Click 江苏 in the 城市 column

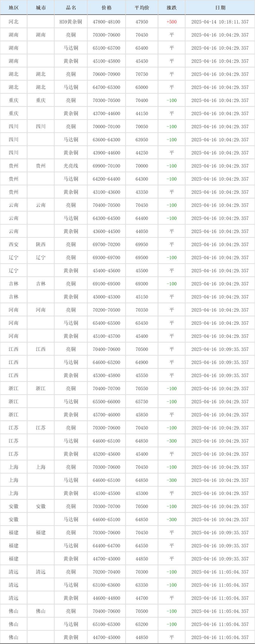[41, 428]
